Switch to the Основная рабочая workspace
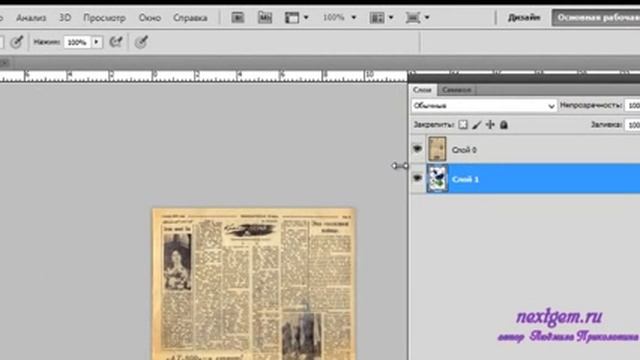The image size is (640, 360). pos(596,18)
